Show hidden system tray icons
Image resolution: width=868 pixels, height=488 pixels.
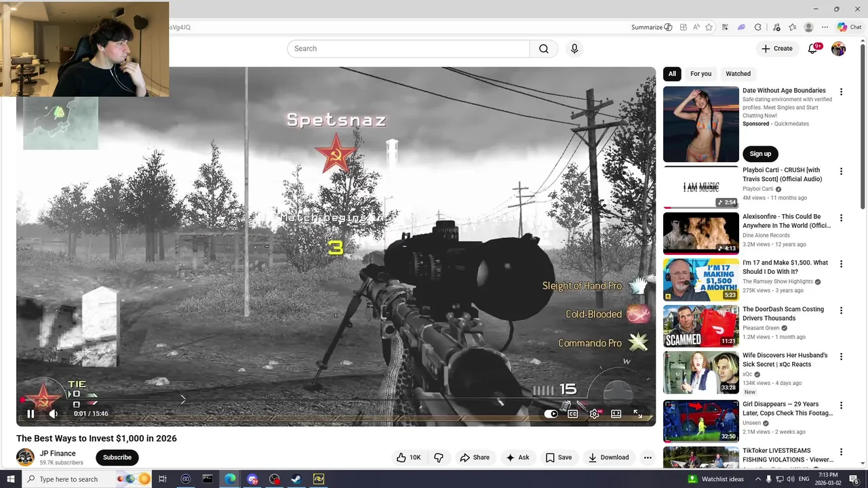(757, 479)
